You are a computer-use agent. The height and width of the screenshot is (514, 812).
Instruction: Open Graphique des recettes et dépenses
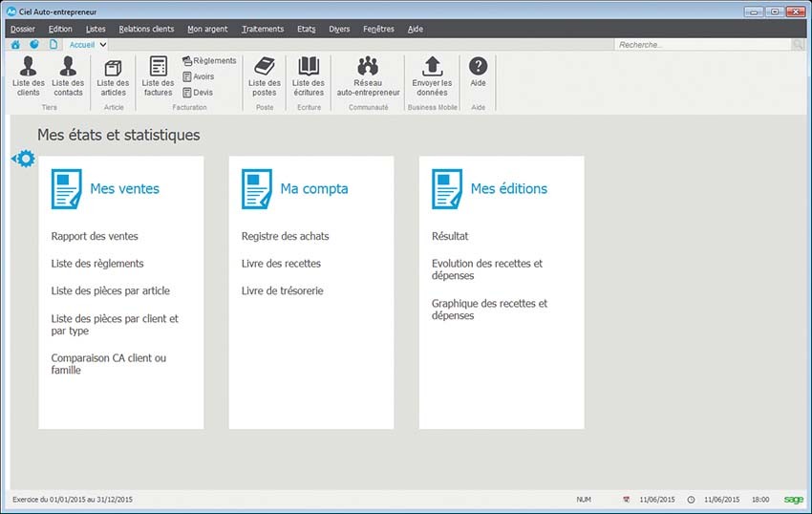click(x=489, y=310)
